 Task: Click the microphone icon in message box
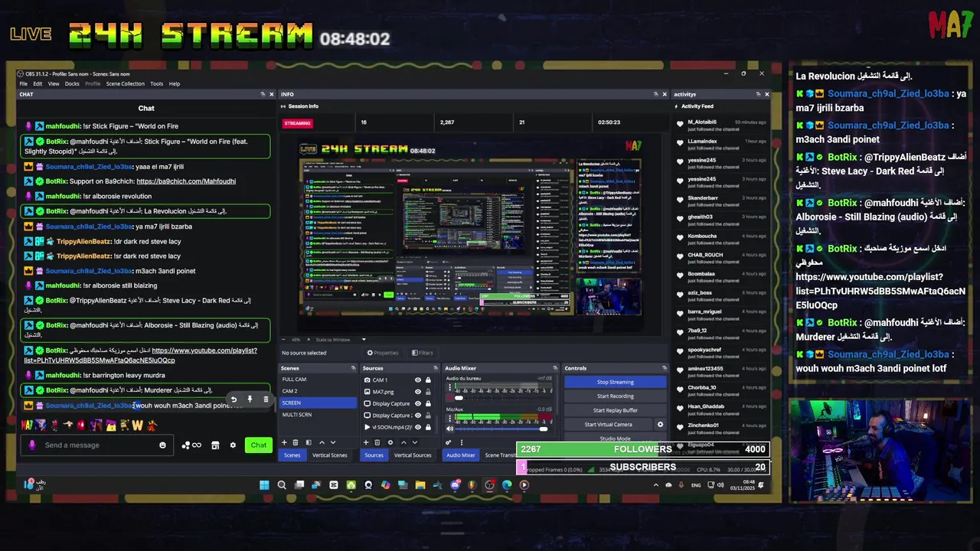click(32, 445)
